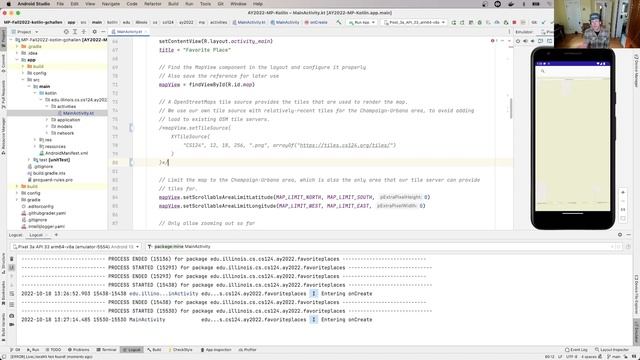Click the Logcat screen record icon
This screenshot has width=640, height=360.
[x=11, y=324]
